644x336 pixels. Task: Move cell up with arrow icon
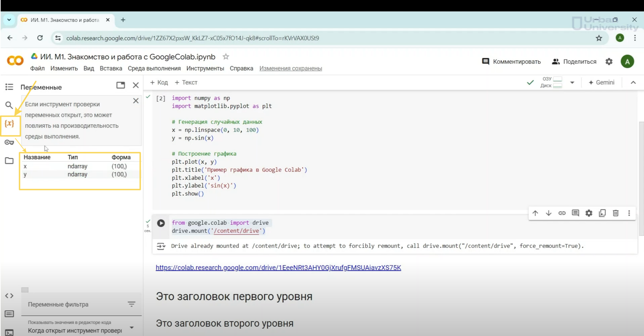[535, 213]
